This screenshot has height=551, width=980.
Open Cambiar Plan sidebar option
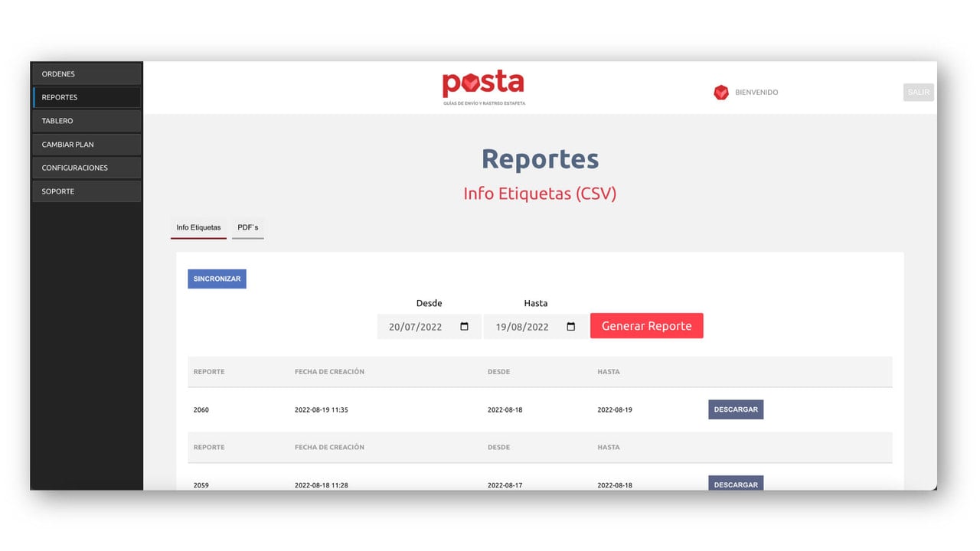(87, 145)
